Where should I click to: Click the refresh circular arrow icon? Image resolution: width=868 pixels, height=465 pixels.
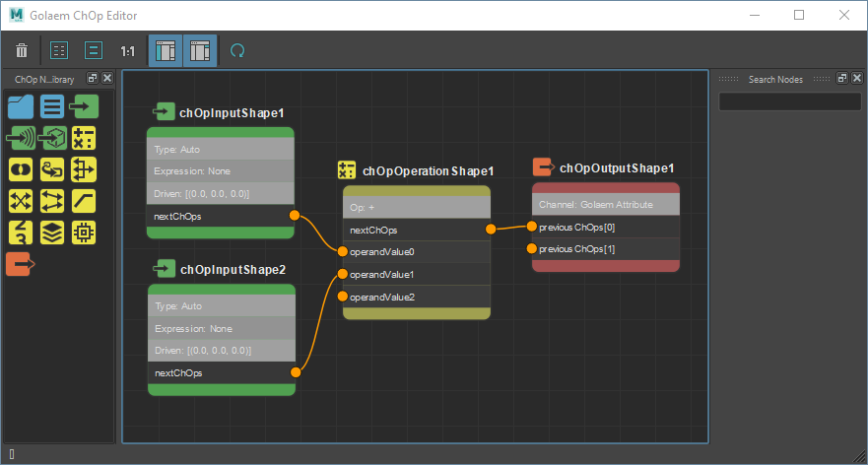(237, 51)
